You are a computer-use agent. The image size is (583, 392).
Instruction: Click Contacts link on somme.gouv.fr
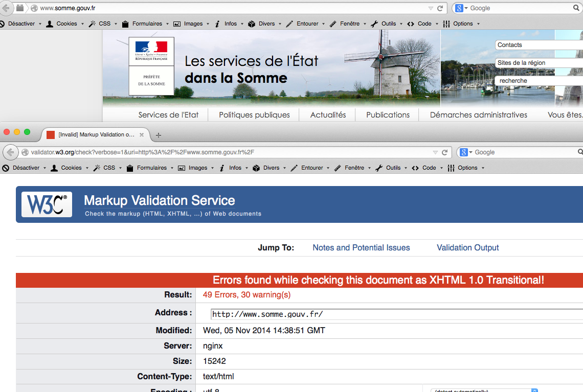[x=539, y=45]
